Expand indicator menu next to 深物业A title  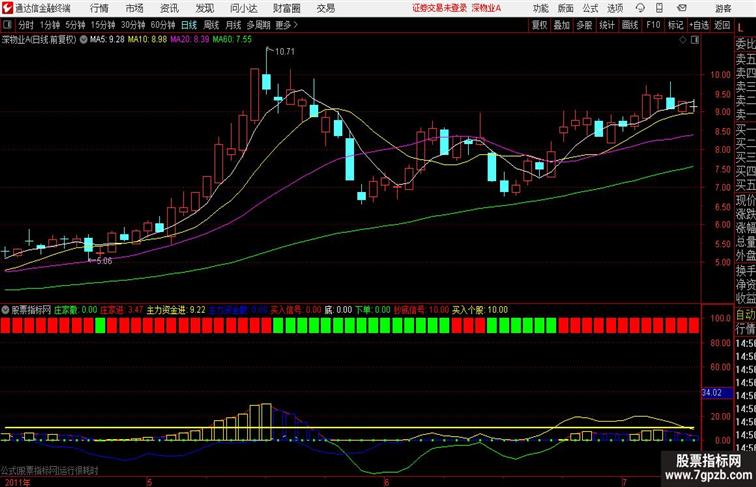(83, 40)
